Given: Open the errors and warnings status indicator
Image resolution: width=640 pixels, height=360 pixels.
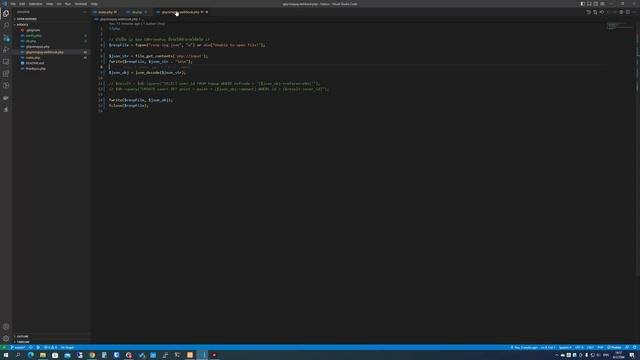Looking at the screenshot, I should (x=51, y=347).
